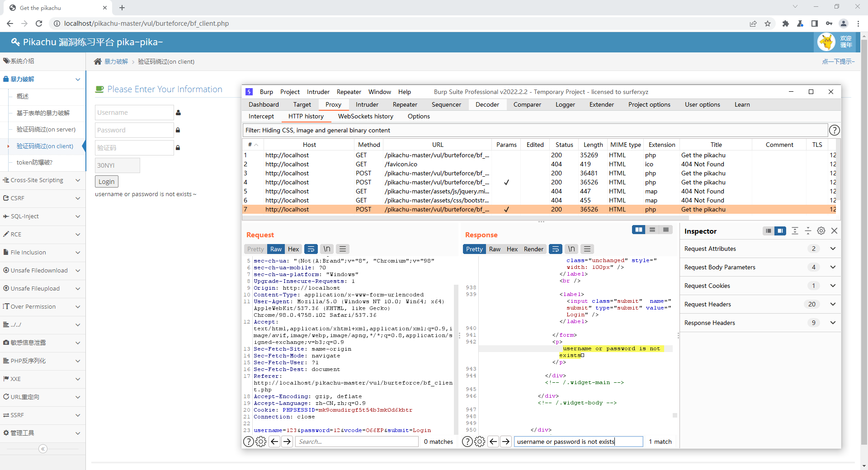Screen dimensions: 868x470
Task: Switch Request view to Hex
Action: (293, 249)
